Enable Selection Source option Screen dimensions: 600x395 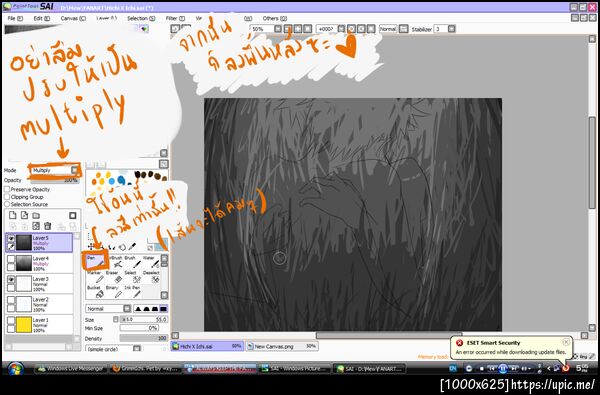click(x=7, y=204)
